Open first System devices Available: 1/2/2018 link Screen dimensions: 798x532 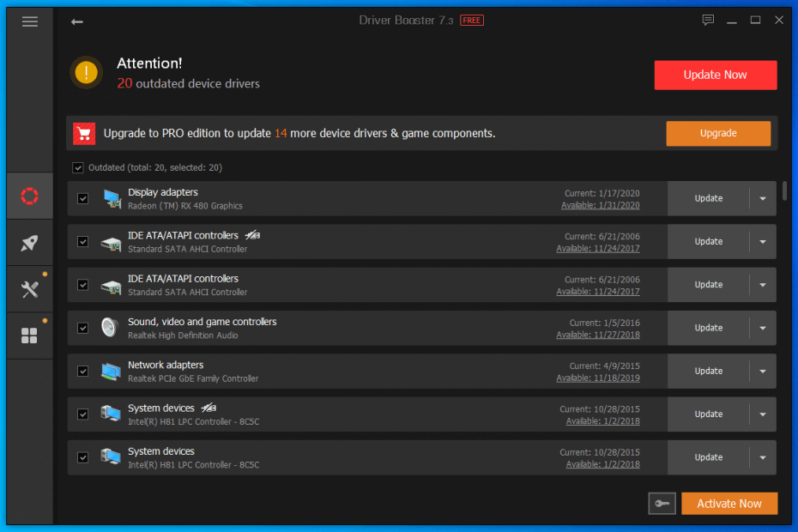(602, 421)
